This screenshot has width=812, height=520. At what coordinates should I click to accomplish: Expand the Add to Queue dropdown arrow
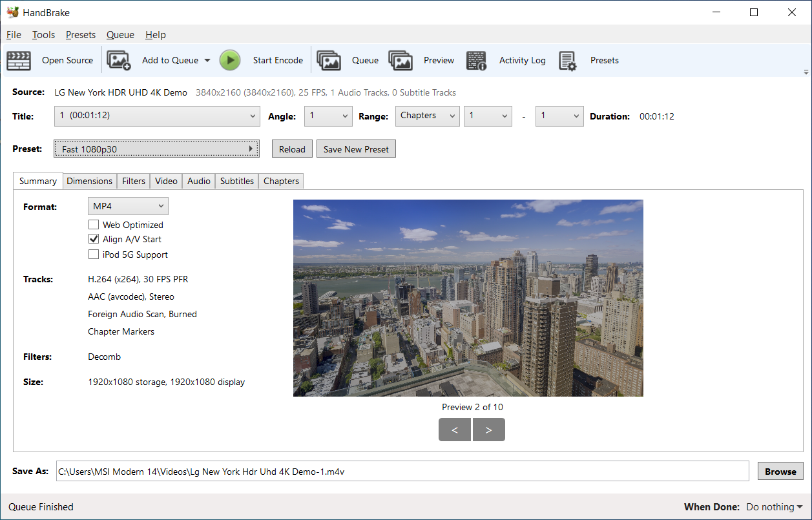pyautogui.click(x=207, y=60)
